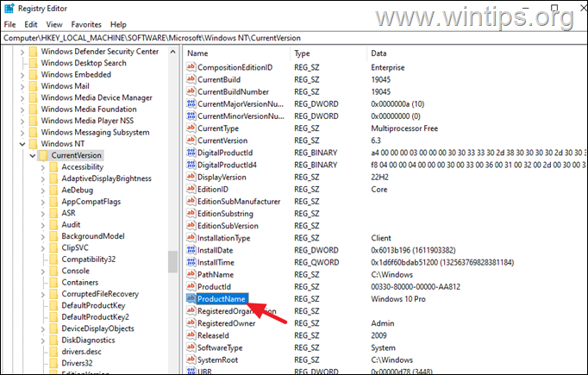Image resolution: width=588 pixels, height=375 pixels.
Task: Select the DefaultProductKey2 key
Action: pyautogui.click(x=95, y=317)
